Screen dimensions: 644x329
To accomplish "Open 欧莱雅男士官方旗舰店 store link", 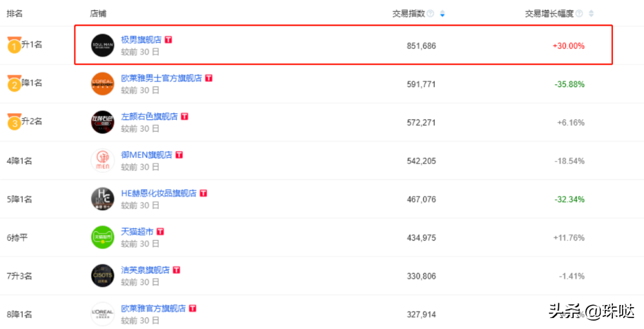I will pos(161,78).
